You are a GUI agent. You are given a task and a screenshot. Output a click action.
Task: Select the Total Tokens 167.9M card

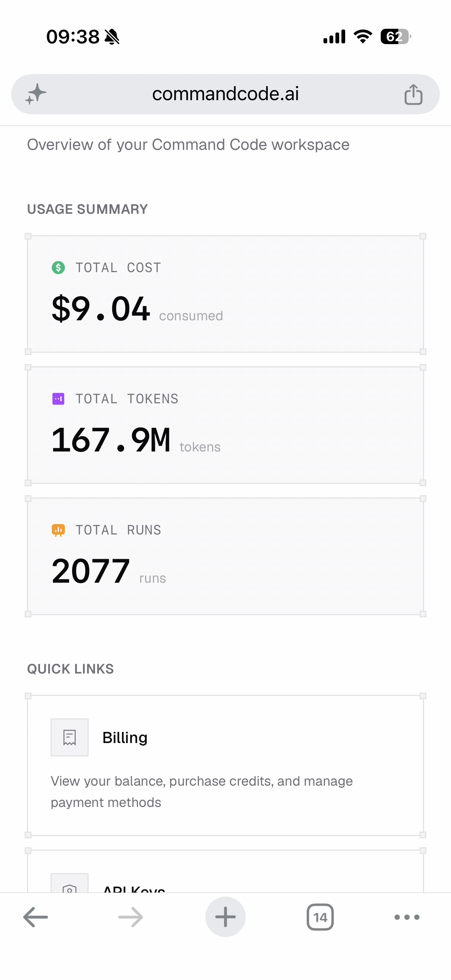[x=225, y=425]
